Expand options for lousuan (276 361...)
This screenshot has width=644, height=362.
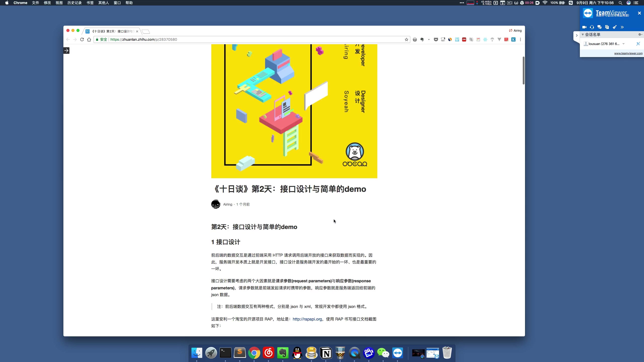(x=623, y=44)
